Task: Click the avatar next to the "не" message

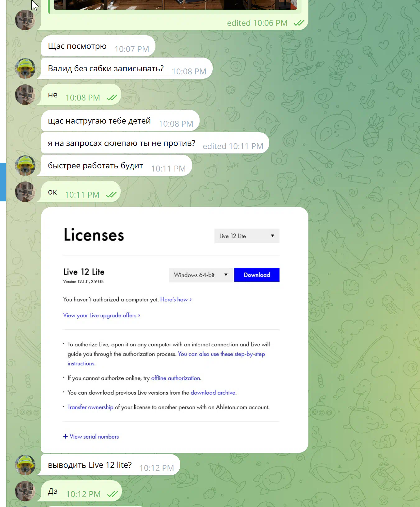Action: (x=25, y=94)
